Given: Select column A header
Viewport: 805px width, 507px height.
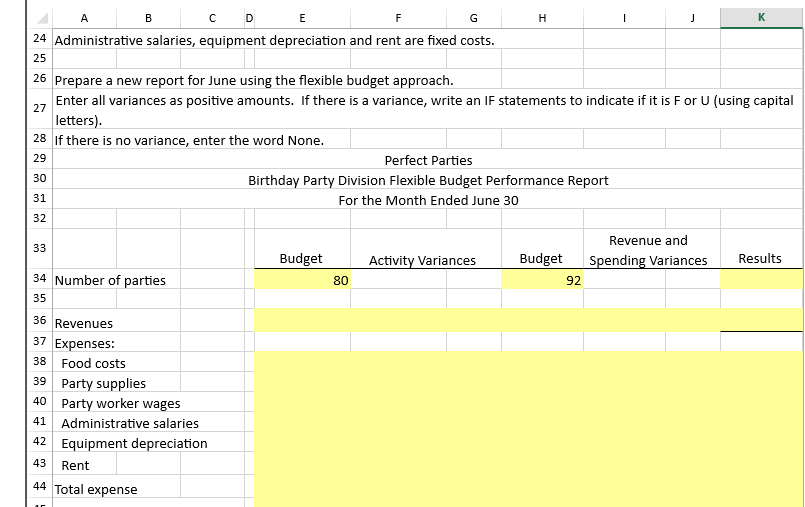Looking at the screenshot, I should (84, 18).
